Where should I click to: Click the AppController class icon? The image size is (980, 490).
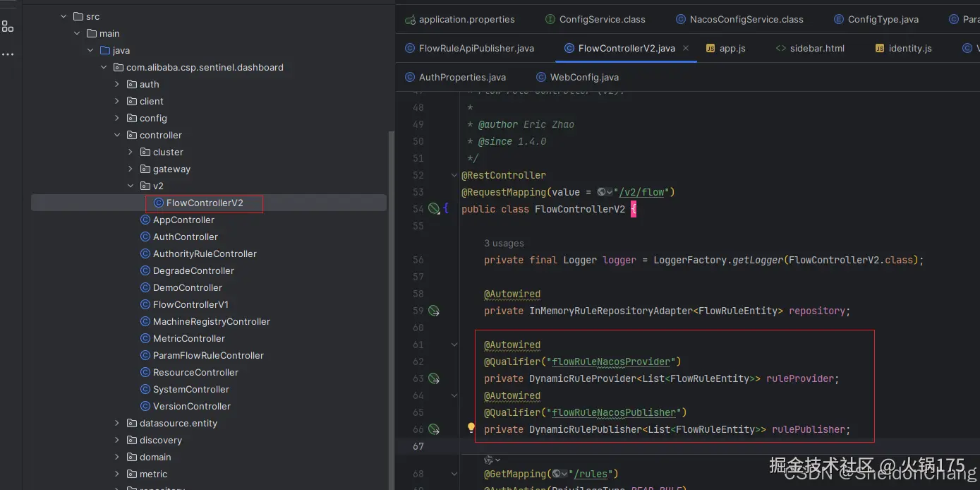tap(145, 220)
